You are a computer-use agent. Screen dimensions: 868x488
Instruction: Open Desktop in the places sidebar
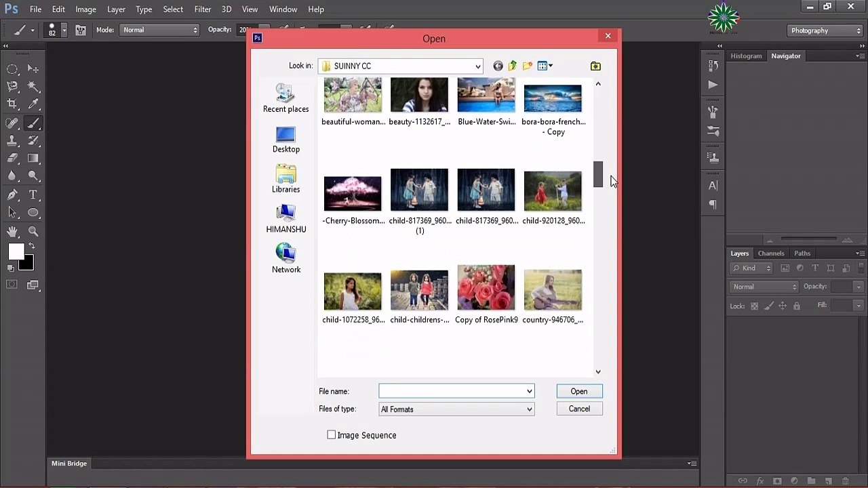[285, 140]
